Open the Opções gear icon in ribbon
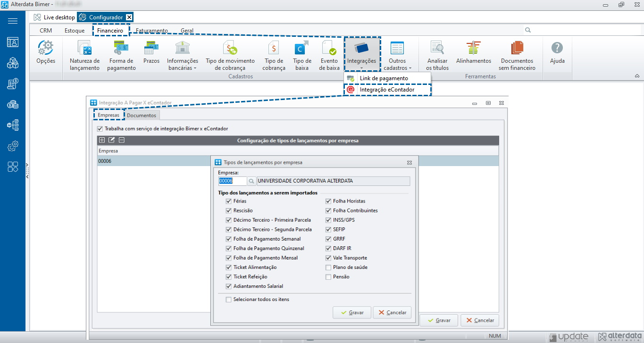Viewport: 644px width, 343px height. 46,52
